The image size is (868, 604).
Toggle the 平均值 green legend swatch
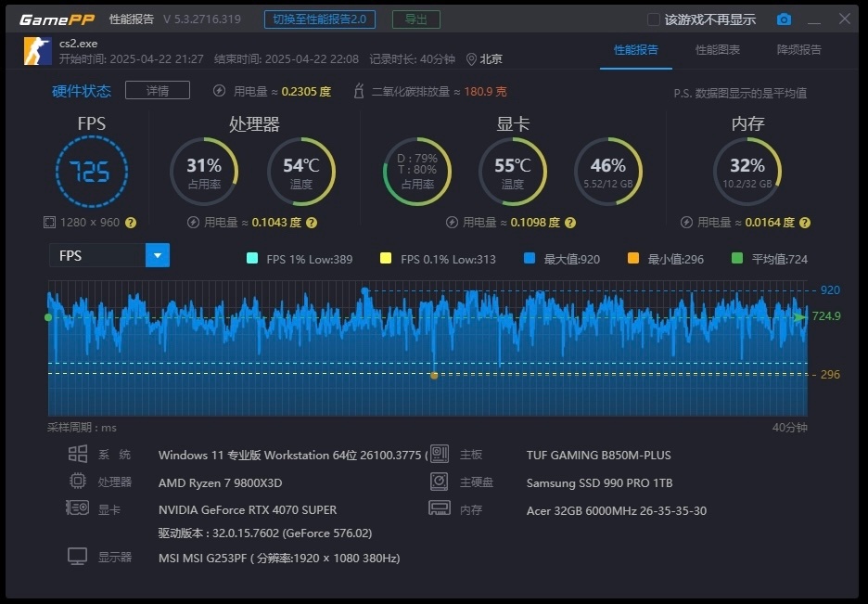click(x=737, y=258)
